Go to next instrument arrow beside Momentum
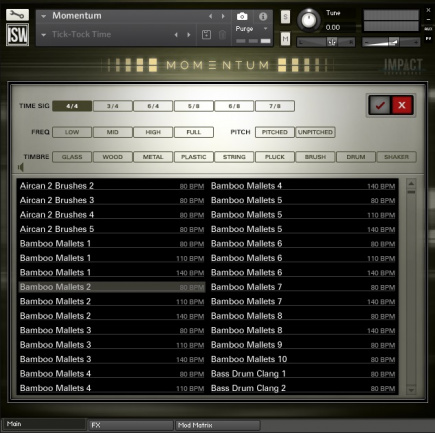Screen dimensions: 435x433 tap(223, 16)
